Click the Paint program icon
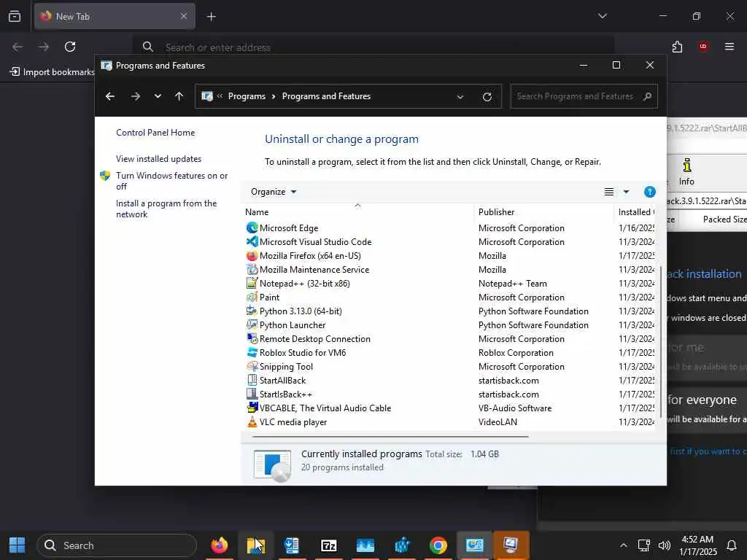 [252, 297]
